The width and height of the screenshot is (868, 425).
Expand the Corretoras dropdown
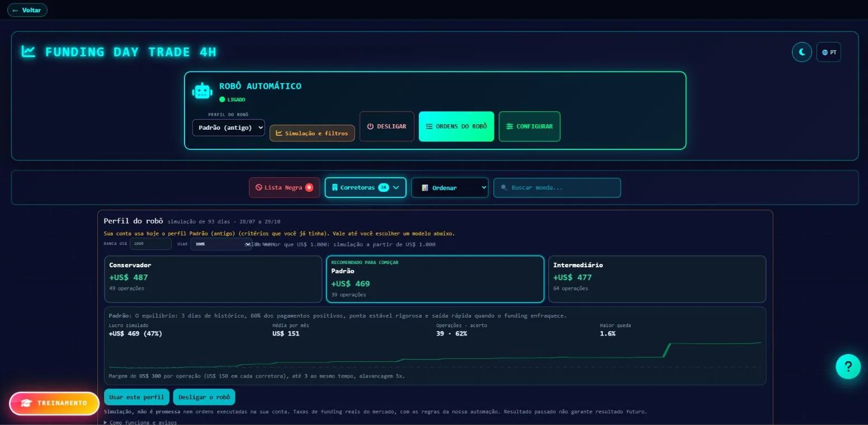click(365, 187)
